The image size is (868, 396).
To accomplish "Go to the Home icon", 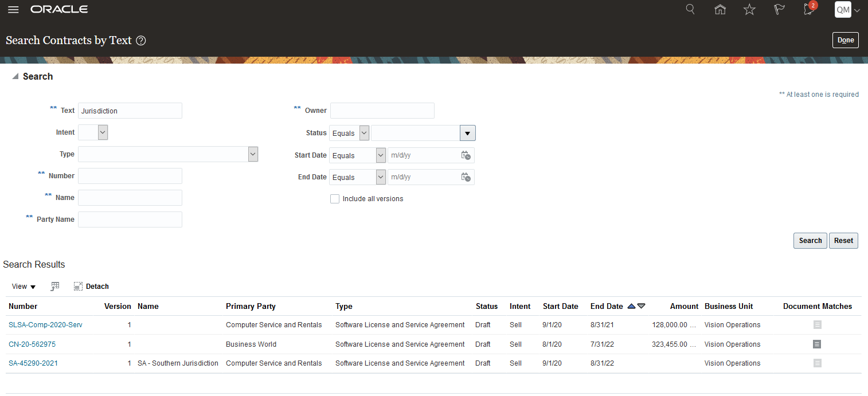I will click(720, 9).
